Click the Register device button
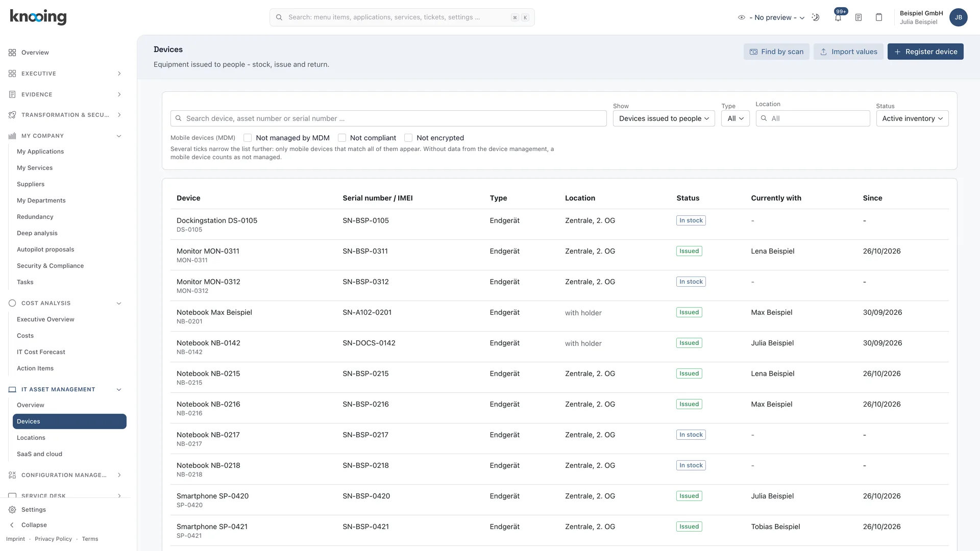 (x=925, y=52)
